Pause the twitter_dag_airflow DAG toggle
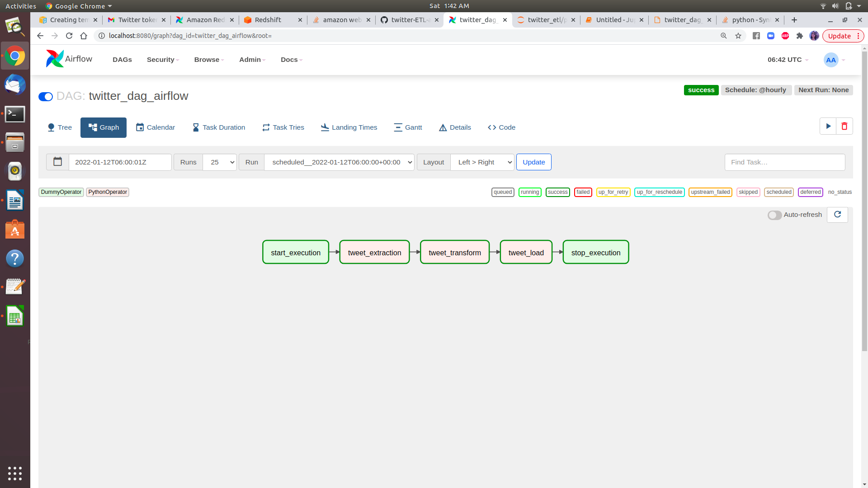The image size is (868, 488). click(x=46, y=97)
